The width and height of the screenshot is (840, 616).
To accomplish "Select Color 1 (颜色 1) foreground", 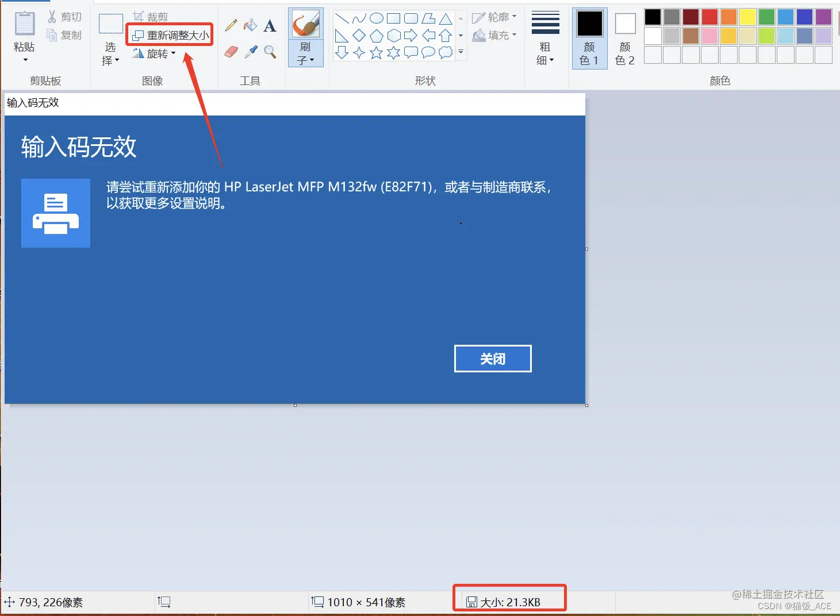I will coord(589,39).
